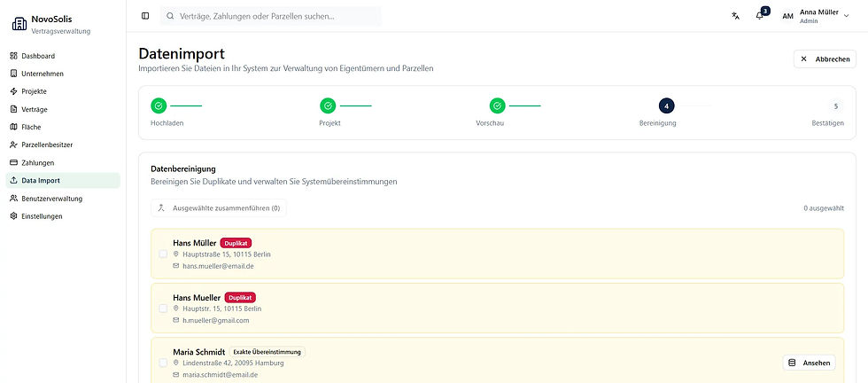Click Ansehen button for Maria Schmidt
Screen dimensions: 868x383
(810, 363)
